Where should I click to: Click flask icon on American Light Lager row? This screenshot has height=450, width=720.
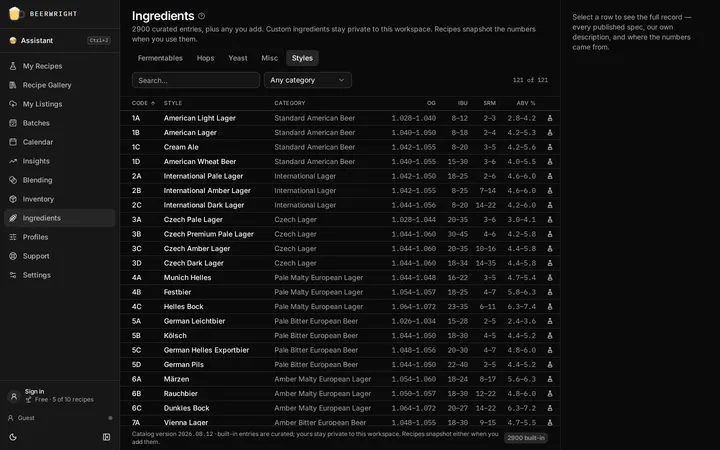coord(550,118)
